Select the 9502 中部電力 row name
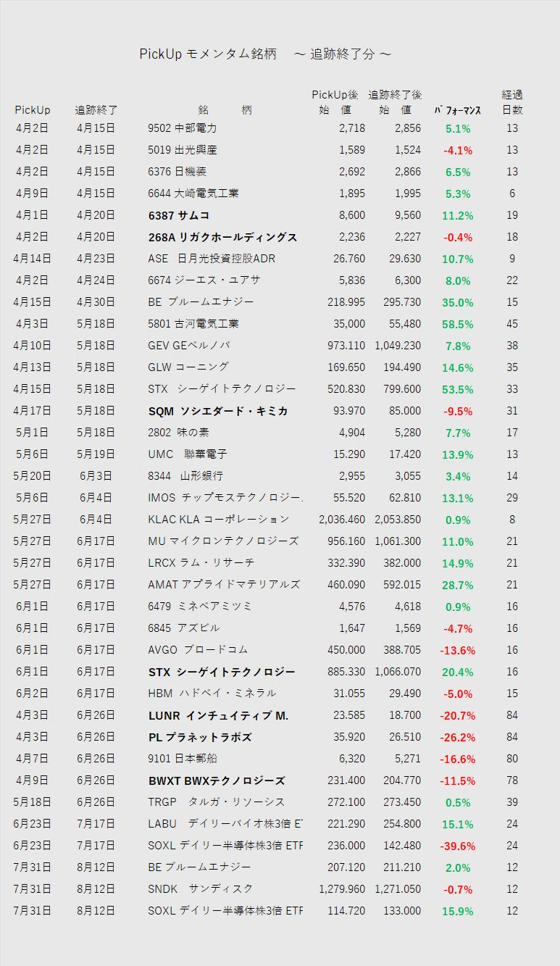The height and width of the screenshot is (966, 560). pyautogui.click(x=183, y=128)
